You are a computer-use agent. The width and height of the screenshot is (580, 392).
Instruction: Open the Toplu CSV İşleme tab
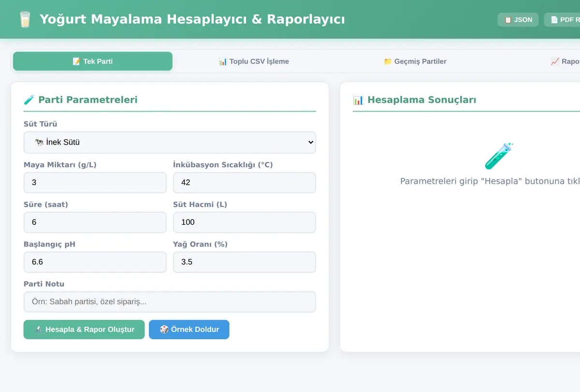click(x=254, y=61)
